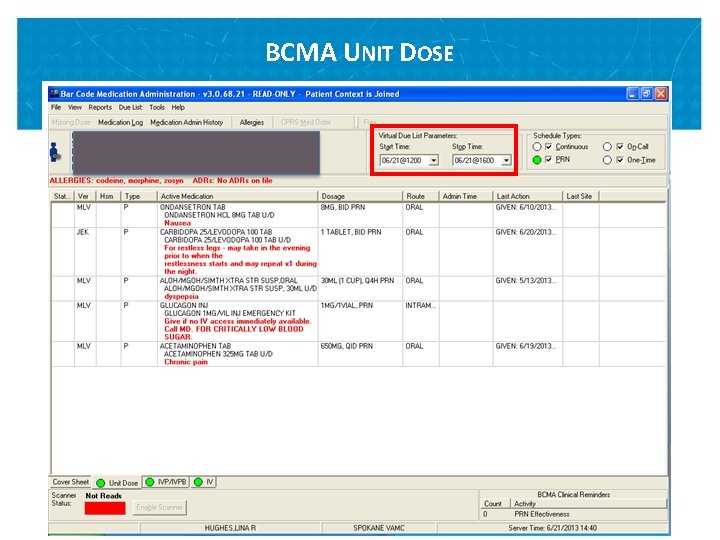Viewport: 720px width, 540px height.
Task: Sort by Admin Time column header
Action: [x=466, y=196]
